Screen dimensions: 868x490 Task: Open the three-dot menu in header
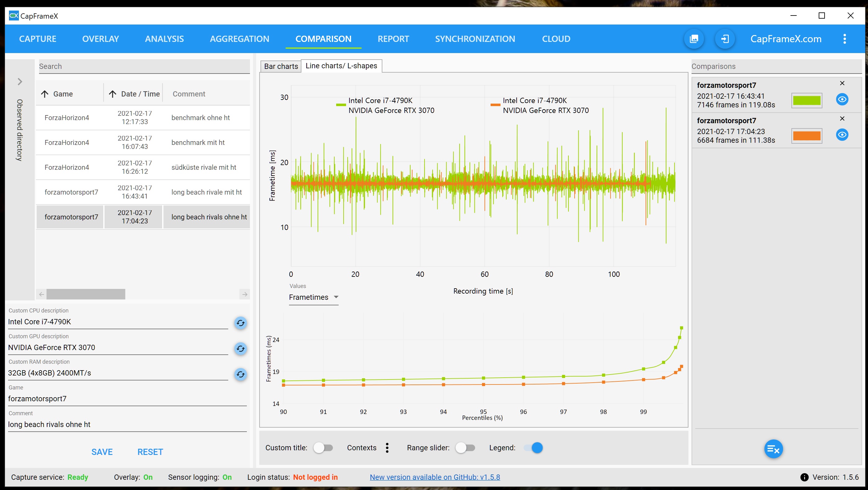[x=844, y=39]
